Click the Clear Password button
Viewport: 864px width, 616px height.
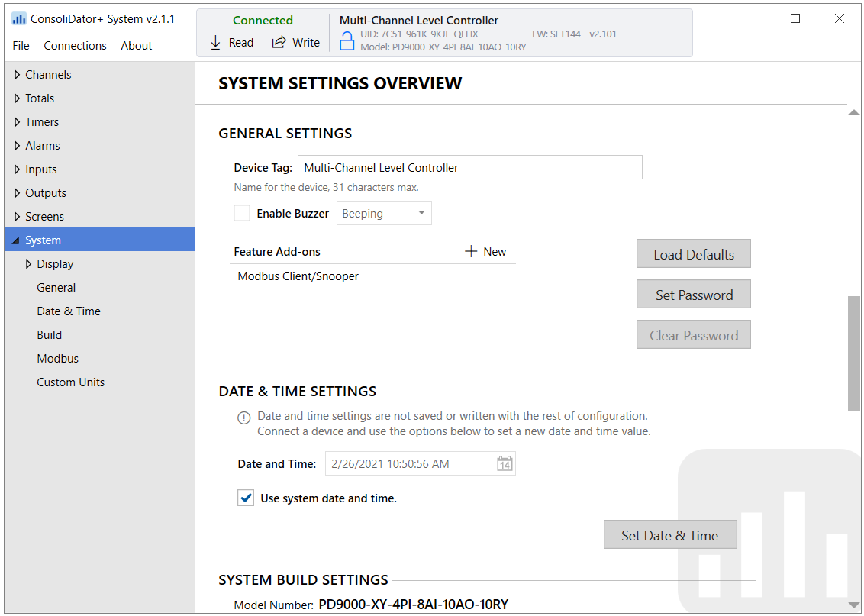pos(693,334)
